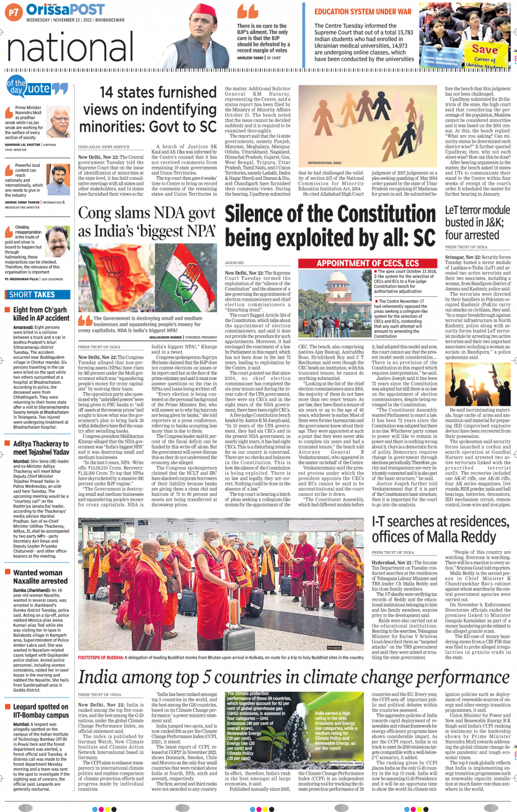Viewport: 517px width, 812px height.
Task: Click headline 'LeT terror module busted'
Action: (477, 223)
